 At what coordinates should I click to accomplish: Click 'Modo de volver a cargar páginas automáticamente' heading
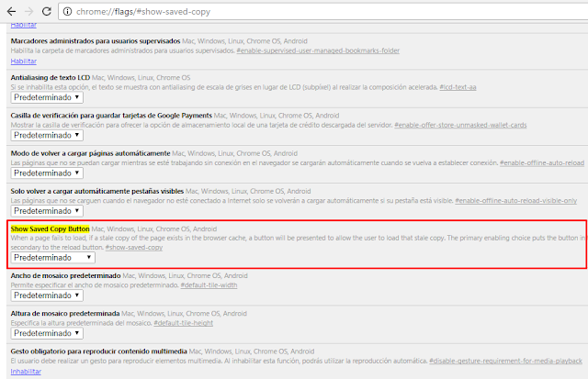pos(90,153)
